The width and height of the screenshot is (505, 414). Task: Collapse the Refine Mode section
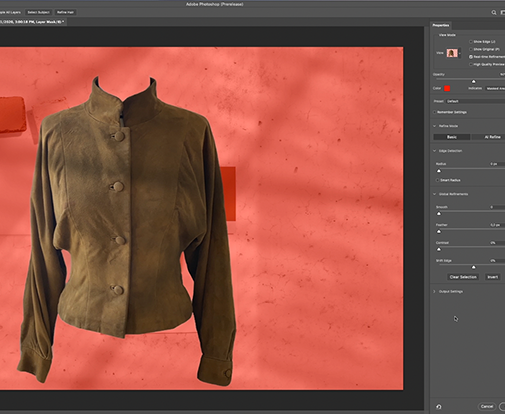click(x=434, y=126)
